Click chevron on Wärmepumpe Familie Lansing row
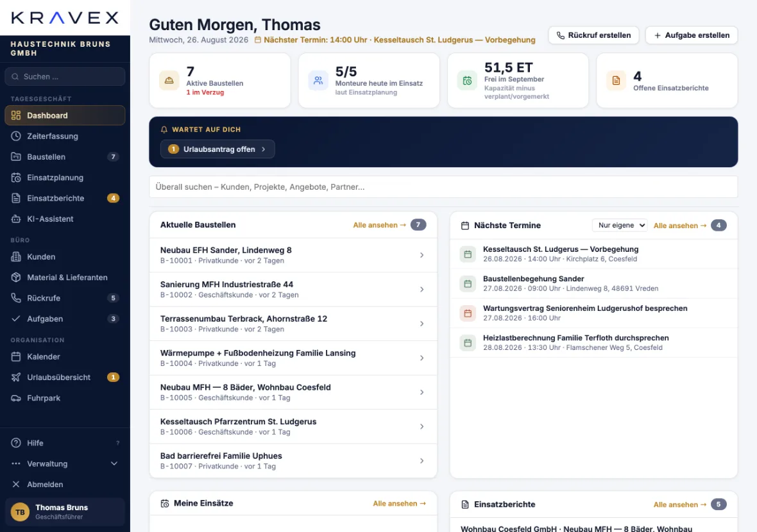Image resolution: width=757 pixels, height=532 pixels. pyautogui.click(x=421, y=358)
